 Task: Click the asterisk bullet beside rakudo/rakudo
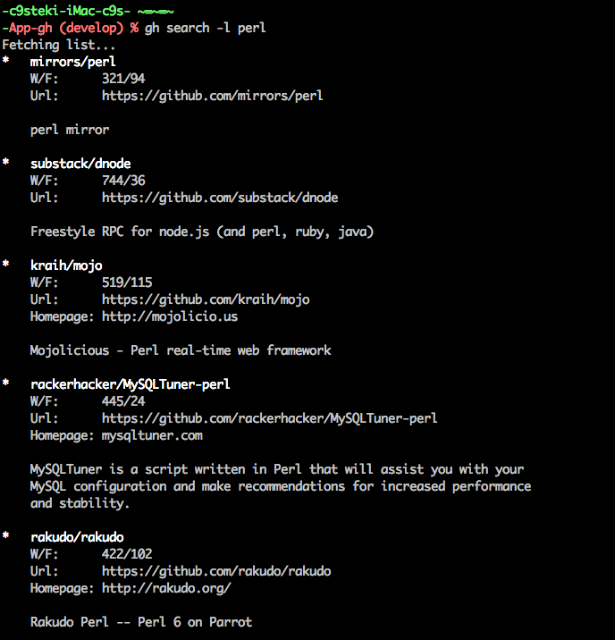point(6,536)
